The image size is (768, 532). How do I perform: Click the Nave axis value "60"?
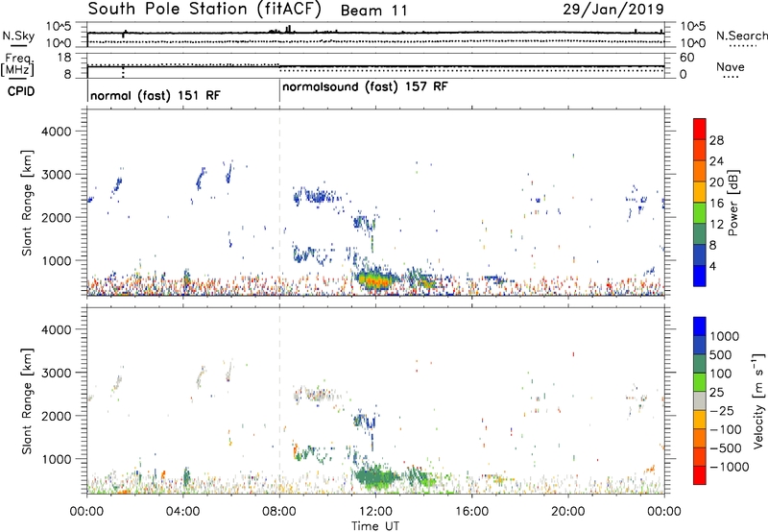(686, 58)
